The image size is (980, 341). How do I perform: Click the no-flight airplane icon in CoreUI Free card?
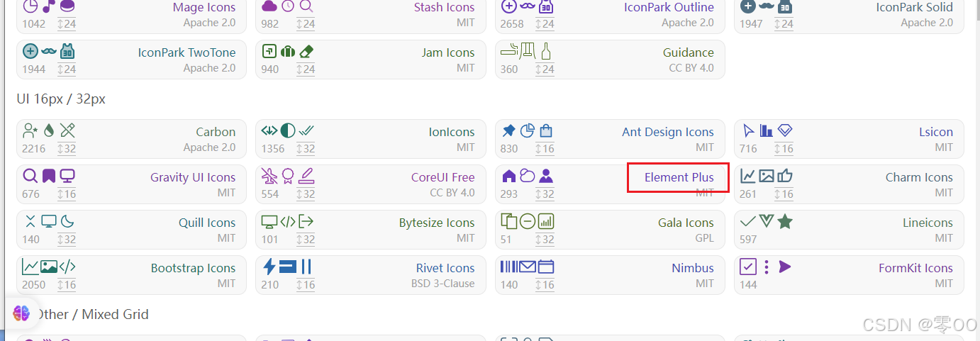(269, 176)
